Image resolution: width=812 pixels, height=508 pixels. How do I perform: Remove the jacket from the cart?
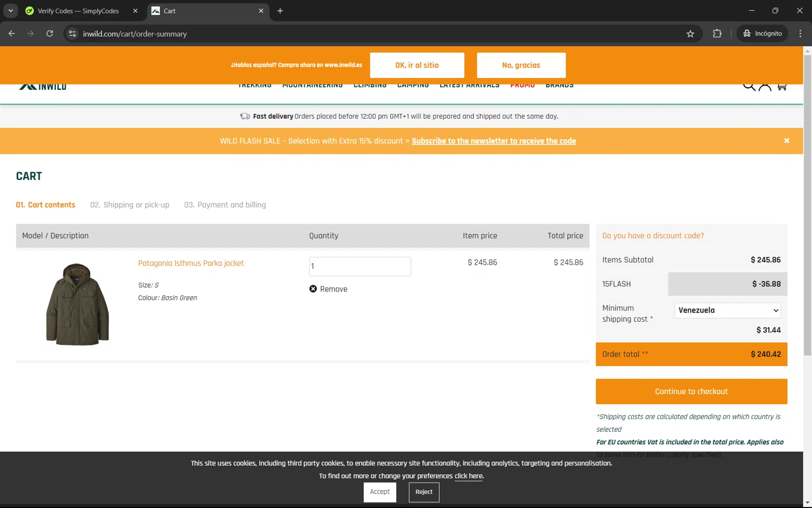click(x=329, y=289)
